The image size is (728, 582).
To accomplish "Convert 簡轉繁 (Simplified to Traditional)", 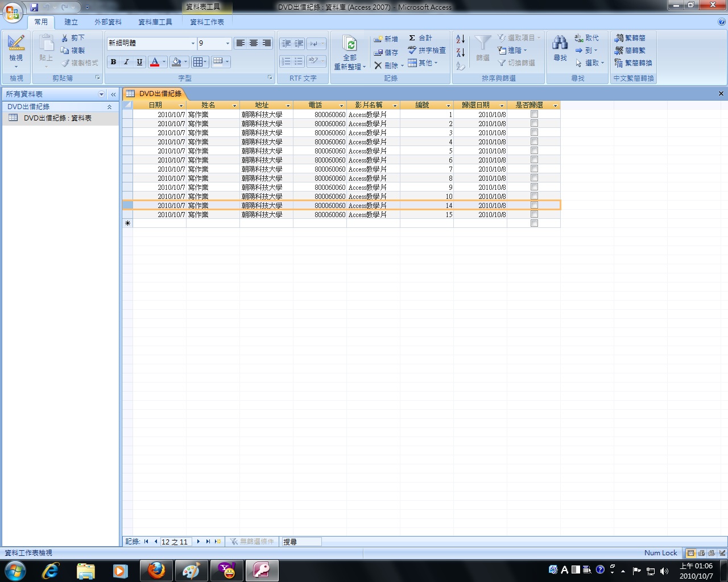I will click(630, 50).
